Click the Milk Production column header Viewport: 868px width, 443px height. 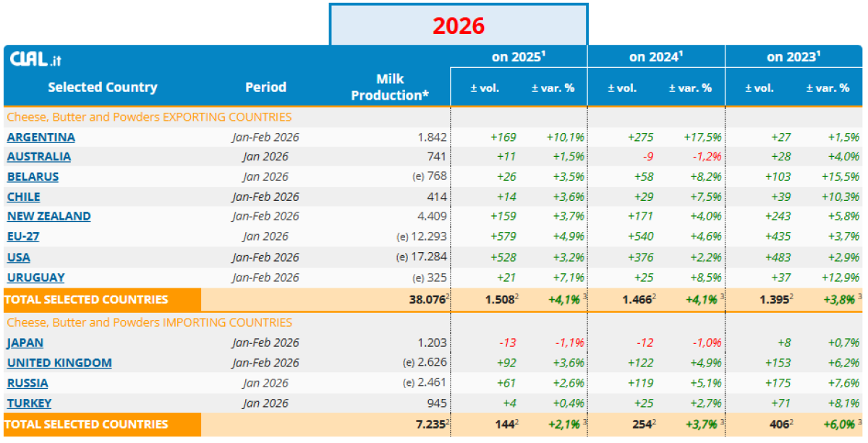click(390, 87)
